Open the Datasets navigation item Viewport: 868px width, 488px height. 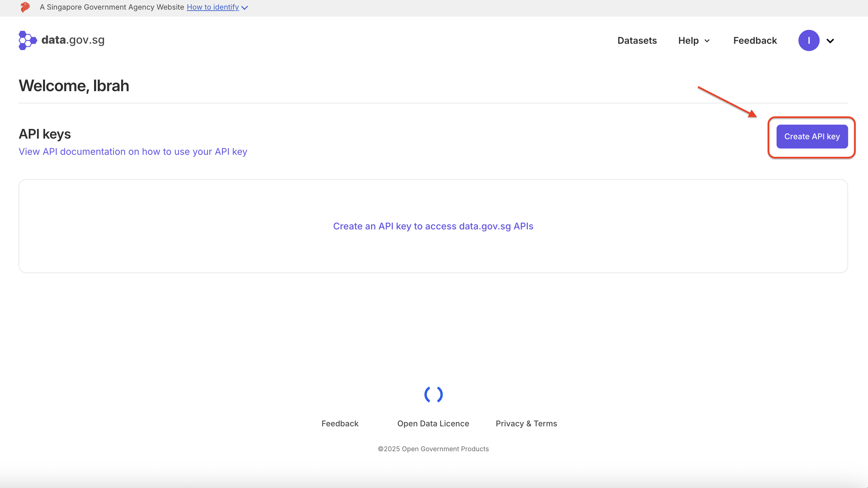pyautogui.click(x=637, y=40)
